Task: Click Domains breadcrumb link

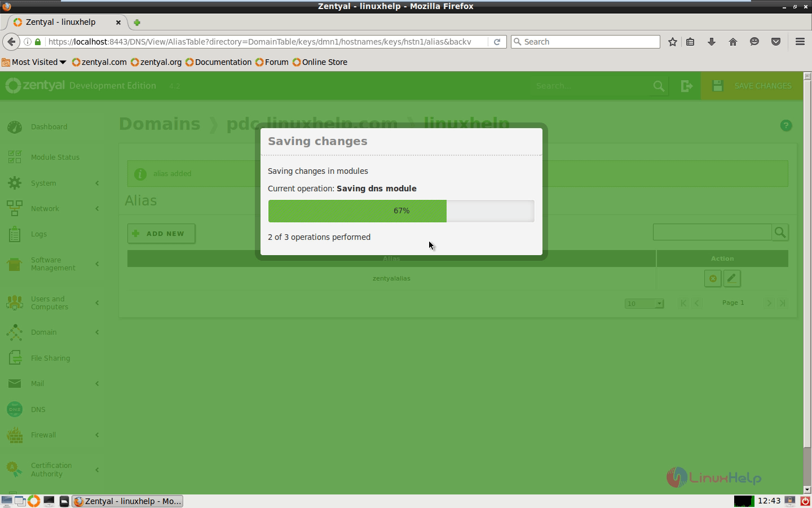Action: pos(160,124)
